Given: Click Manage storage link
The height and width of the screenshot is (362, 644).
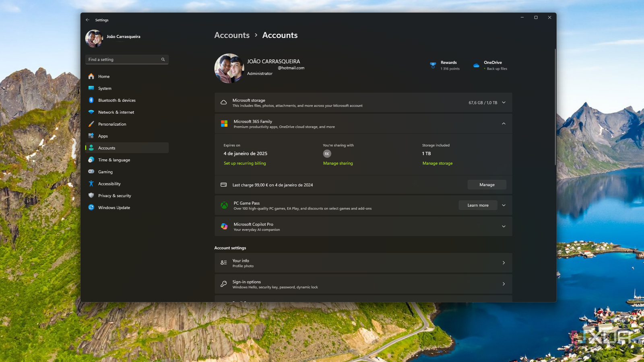Looking at the screenshot, I should (438, 163).
